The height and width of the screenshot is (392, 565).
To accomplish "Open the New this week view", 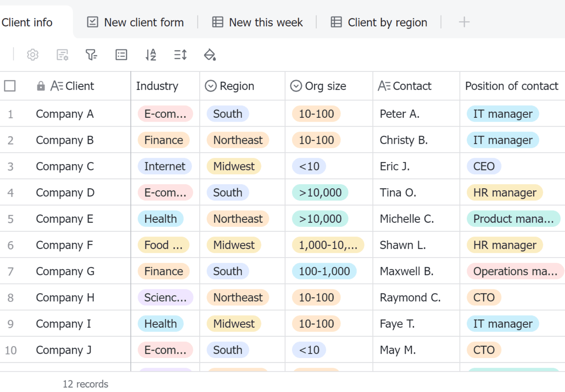I will [x=257, y=22].
